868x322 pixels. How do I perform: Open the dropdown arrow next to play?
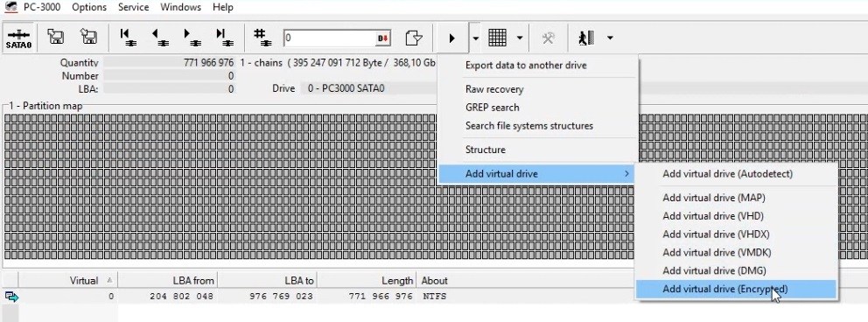[x=475, y=38]
